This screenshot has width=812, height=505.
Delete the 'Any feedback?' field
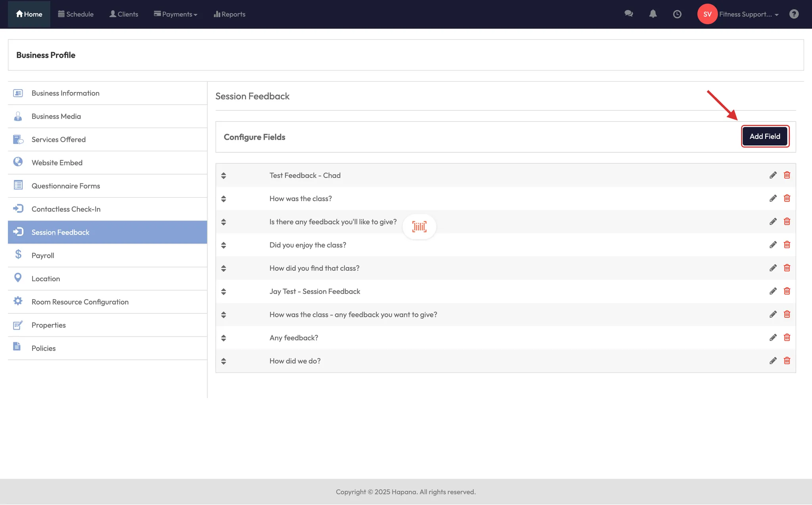click(x=787, y=338)
